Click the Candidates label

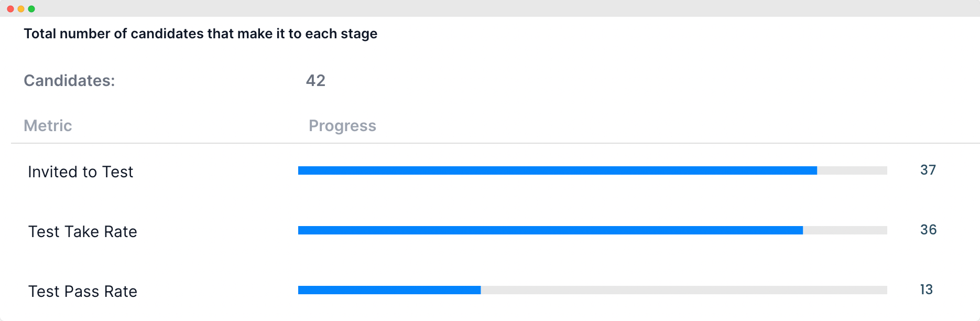pyautogui.click(x=69, y=80)
